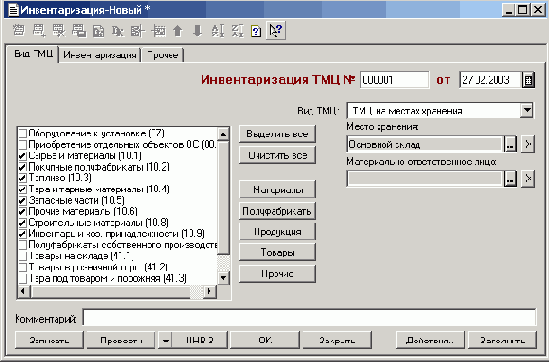This screenshot has width=549, height=362.
Task: Click the checklist horizontal scroll right arrow
Action: pyautogui.click(x=209, y=291)
